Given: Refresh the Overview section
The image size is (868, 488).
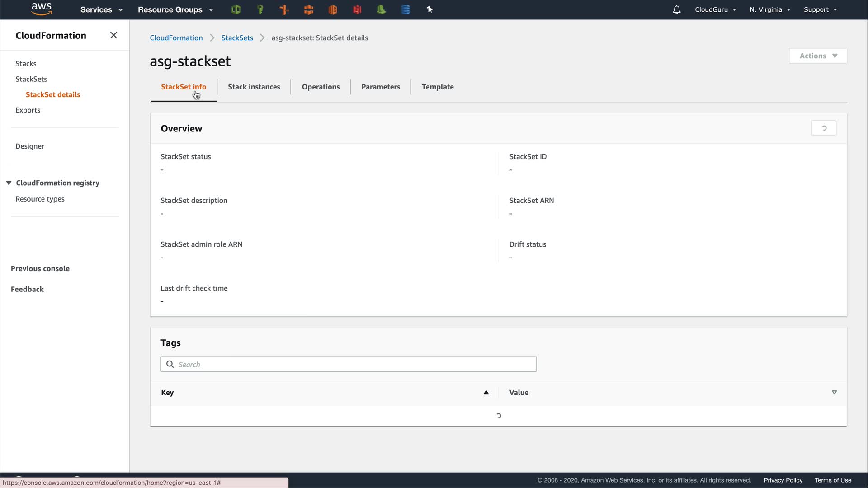Looking at the screenshot, I should pos(824,128).
